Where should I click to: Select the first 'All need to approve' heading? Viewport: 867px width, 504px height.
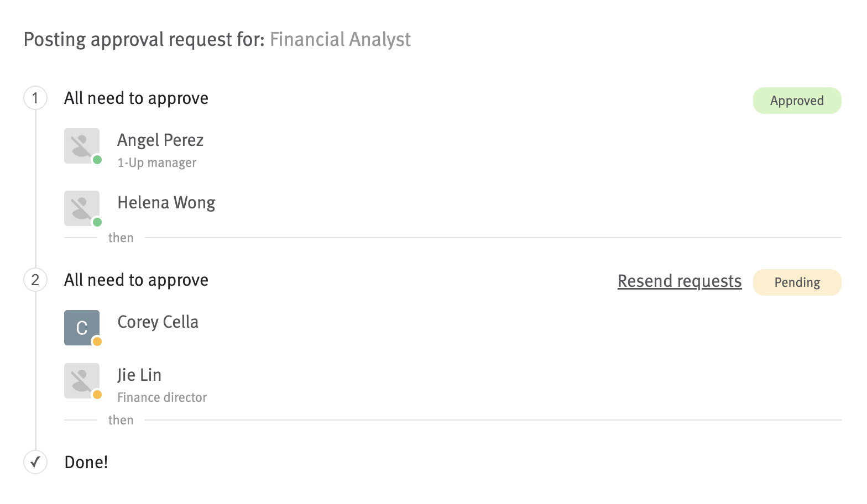pyautogui.click(x=136, y=98)
